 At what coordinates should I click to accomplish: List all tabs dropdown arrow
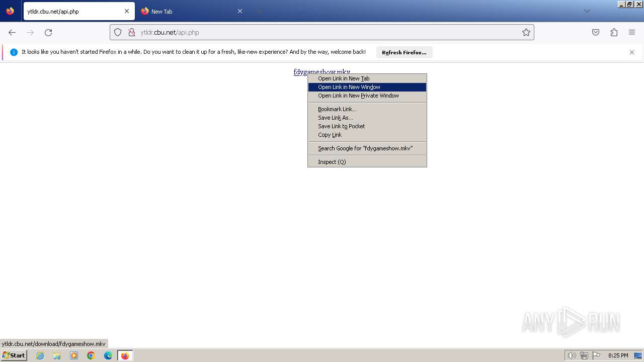point(587,11)
